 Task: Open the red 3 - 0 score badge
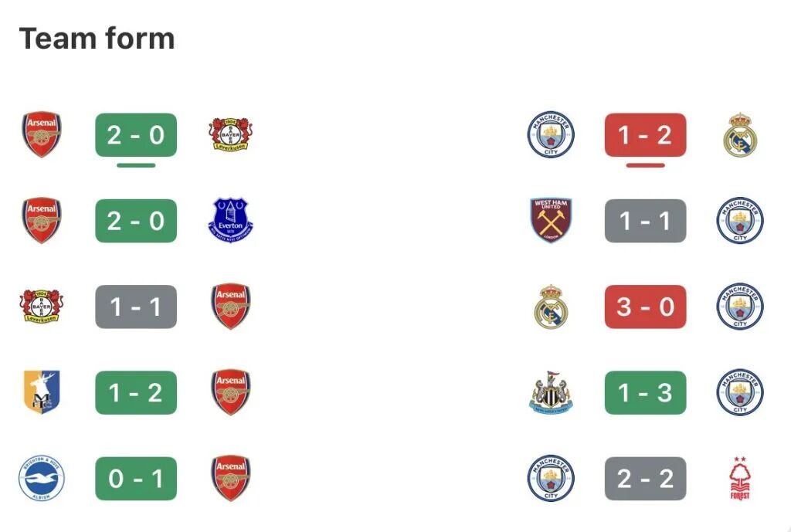[x=645, y=307]
